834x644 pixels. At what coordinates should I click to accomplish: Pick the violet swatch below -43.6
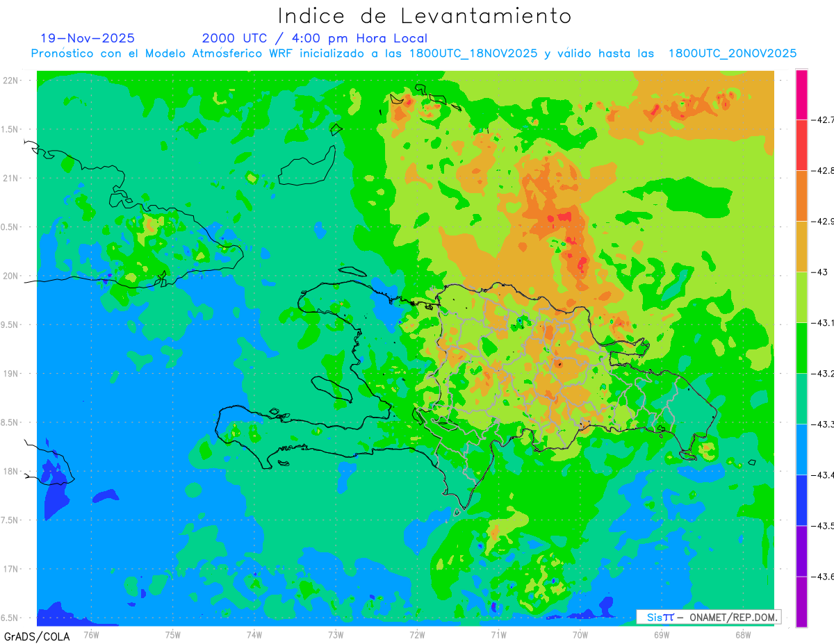click(x=801, y=602)
